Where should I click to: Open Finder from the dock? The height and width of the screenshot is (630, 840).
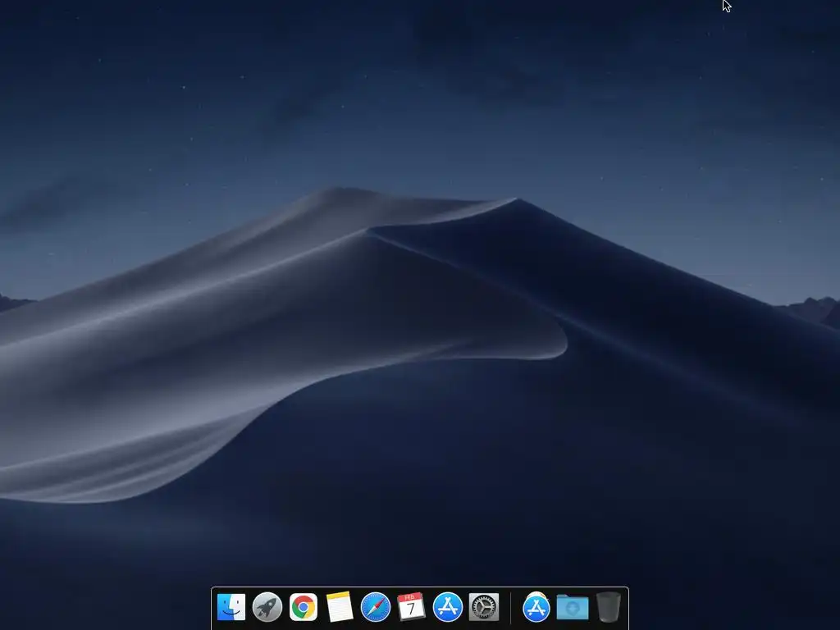231,607
